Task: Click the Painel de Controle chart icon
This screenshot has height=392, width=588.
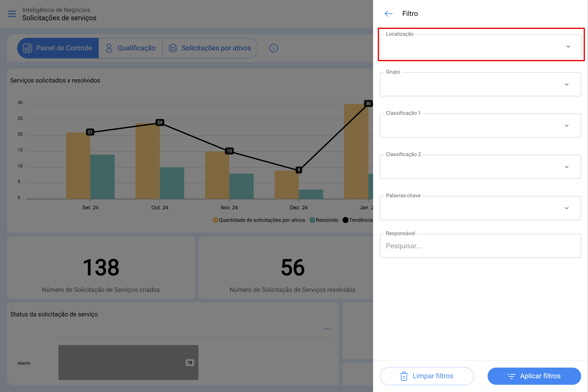Action: click(28, 48)
